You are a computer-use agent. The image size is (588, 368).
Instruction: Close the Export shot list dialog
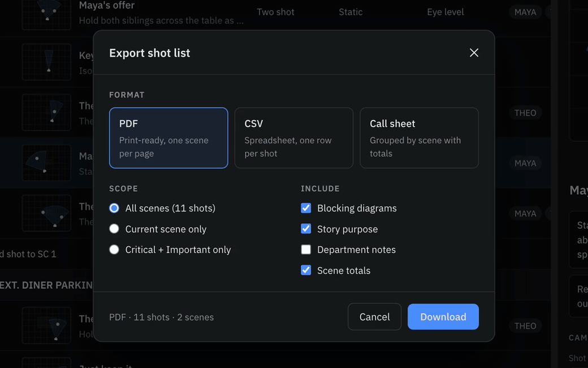pos(474,53)
